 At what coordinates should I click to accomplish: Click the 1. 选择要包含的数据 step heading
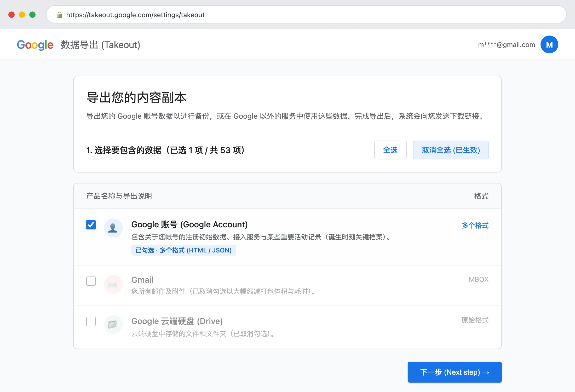pyautogui.click(x=165, y=150)
